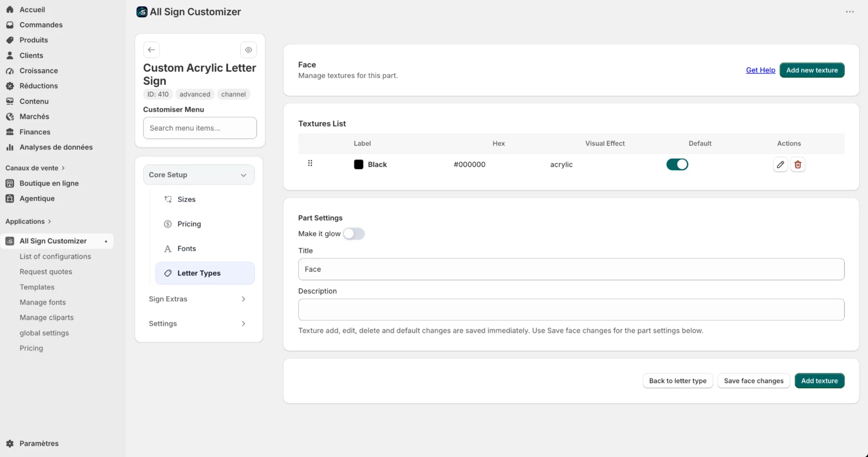Click the channel tag

click(x=233, y=94)
